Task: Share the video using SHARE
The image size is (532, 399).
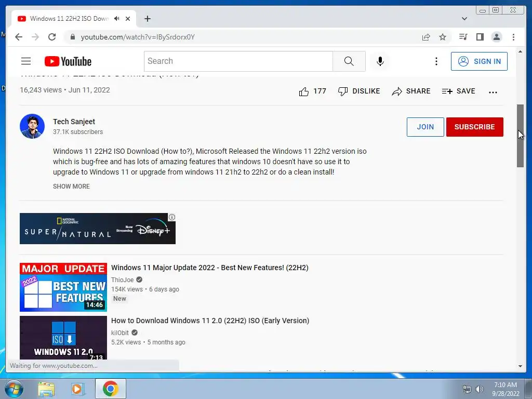Action: click(x=411, y=91)
